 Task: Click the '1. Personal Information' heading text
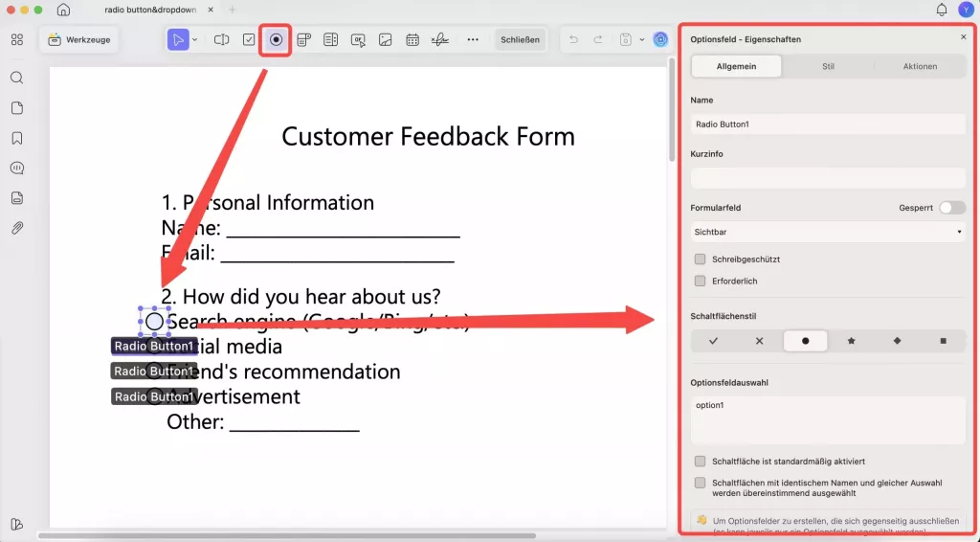268,203
